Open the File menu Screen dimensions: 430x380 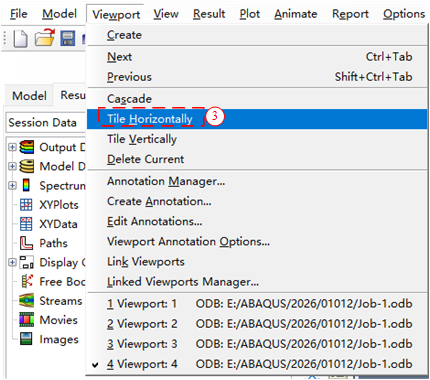pos(18,14)
